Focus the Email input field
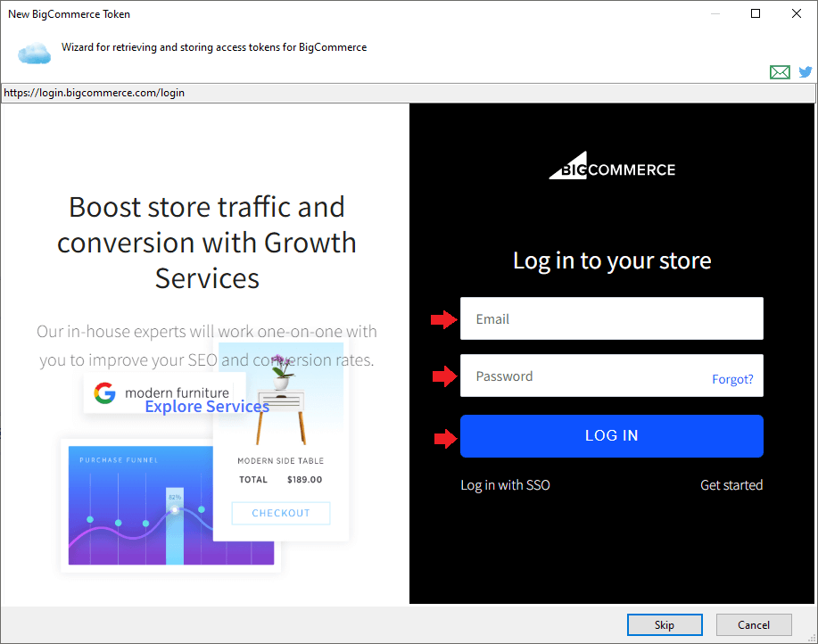818x644 pixels. click(611, 318)
